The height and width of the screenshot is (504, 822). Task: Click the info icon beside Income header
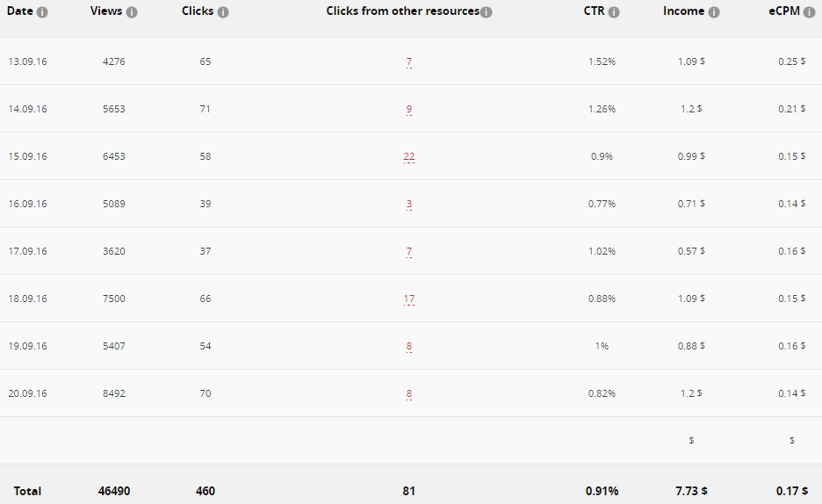coord(714,12)
